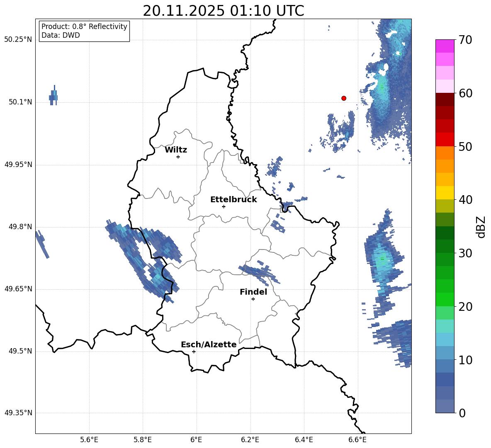Click the 49.8°N latitude label
The height and width of the screenshot is (448, 491).
(x=20, y=227)
